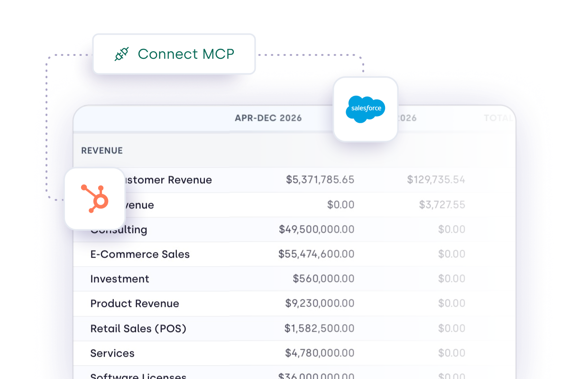Click the $560,000.00 Investment value
588x379 pixels.
pyautogui.click(x=323, y=279)
